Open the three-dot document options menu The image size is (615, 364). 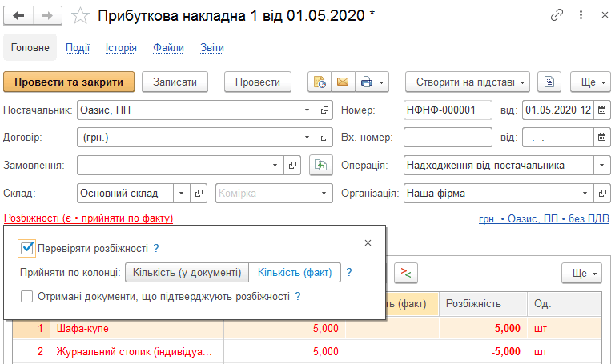pos(581,15)
